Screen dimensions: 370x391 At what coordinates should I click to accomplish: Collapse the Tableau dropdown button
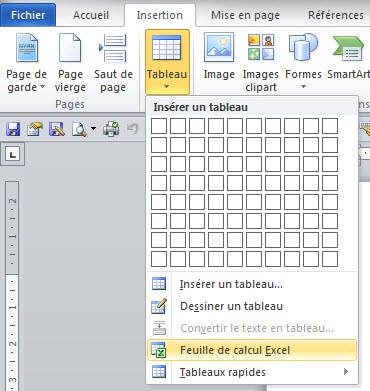[167, 62]
